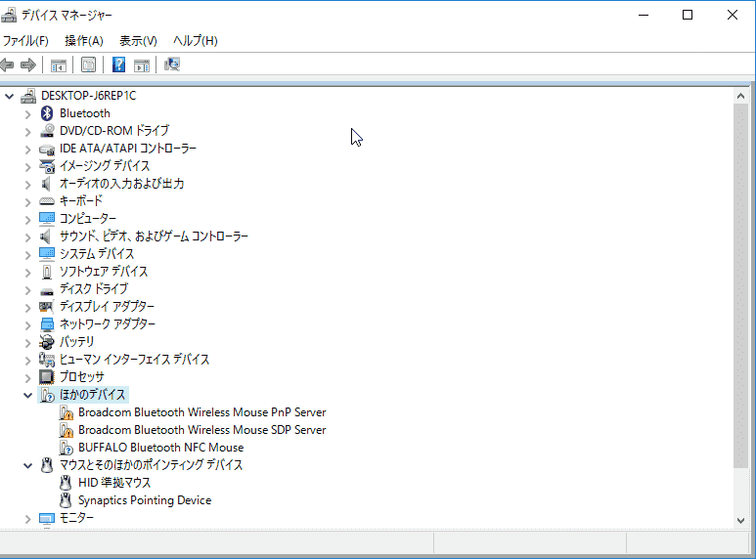756x559 pixels.
Task: Open the Properties toolbar icon
Action: 88,65
